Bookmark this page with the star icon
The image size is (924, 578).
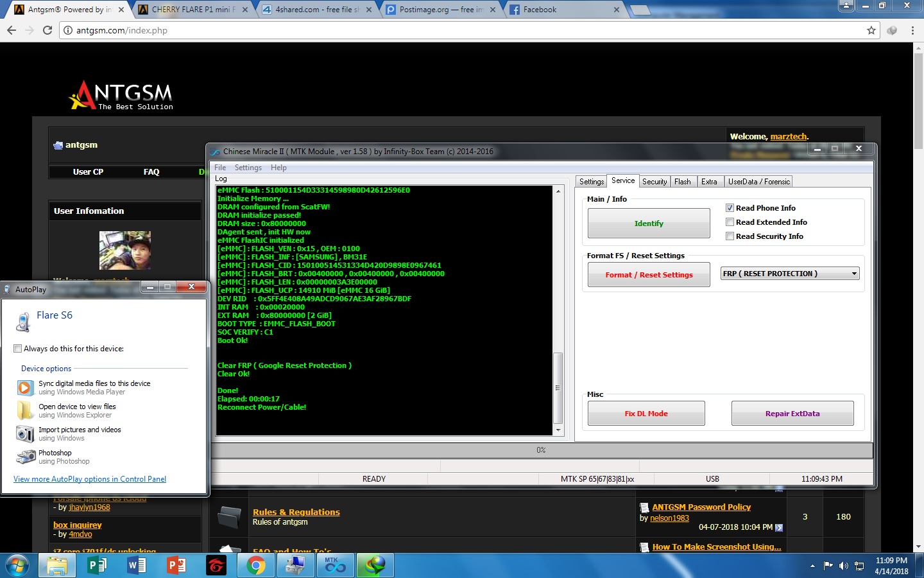pyautogui.click(x=871, y=30)
